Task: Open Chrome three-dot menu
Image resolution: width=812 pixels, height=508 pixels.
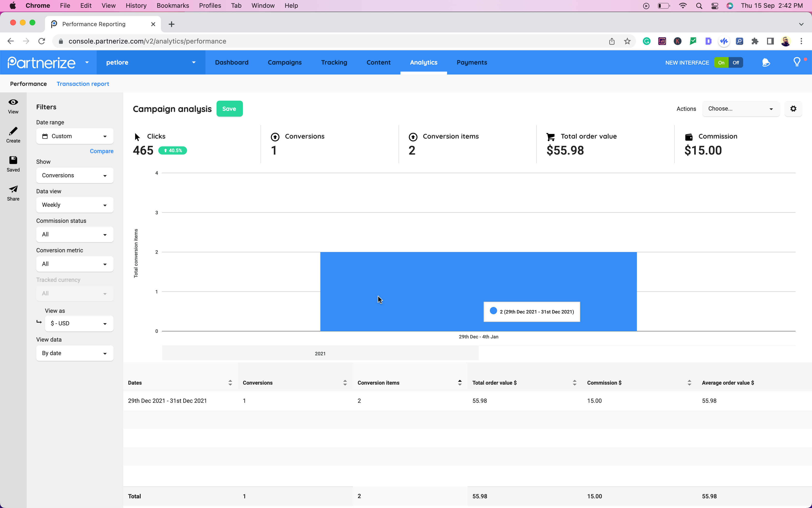Action: (801, 41)
